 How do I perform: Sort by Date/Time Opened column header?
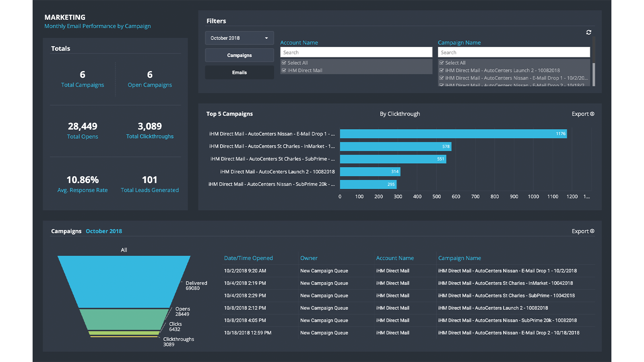click(248, 258)
